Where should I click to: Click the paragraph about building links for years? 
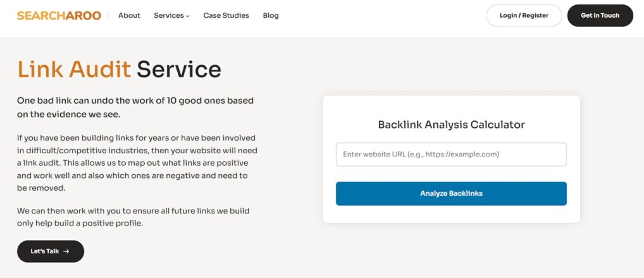coord(137,163)
